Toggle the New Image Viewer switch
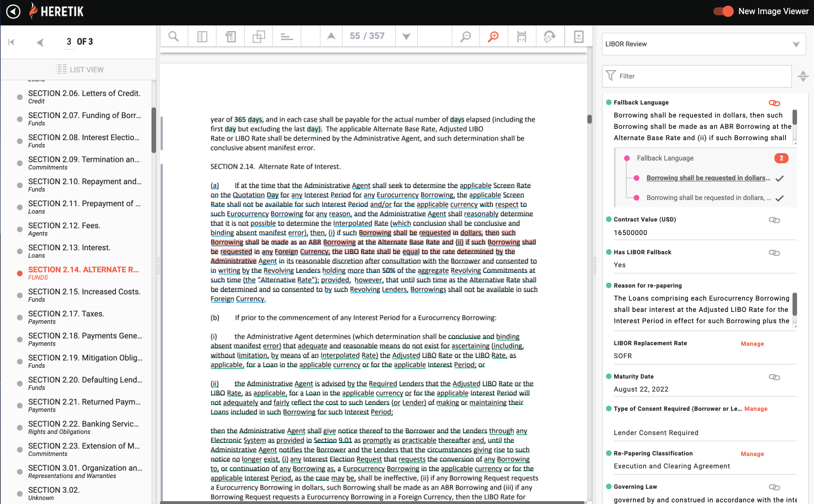 [723, 11]
